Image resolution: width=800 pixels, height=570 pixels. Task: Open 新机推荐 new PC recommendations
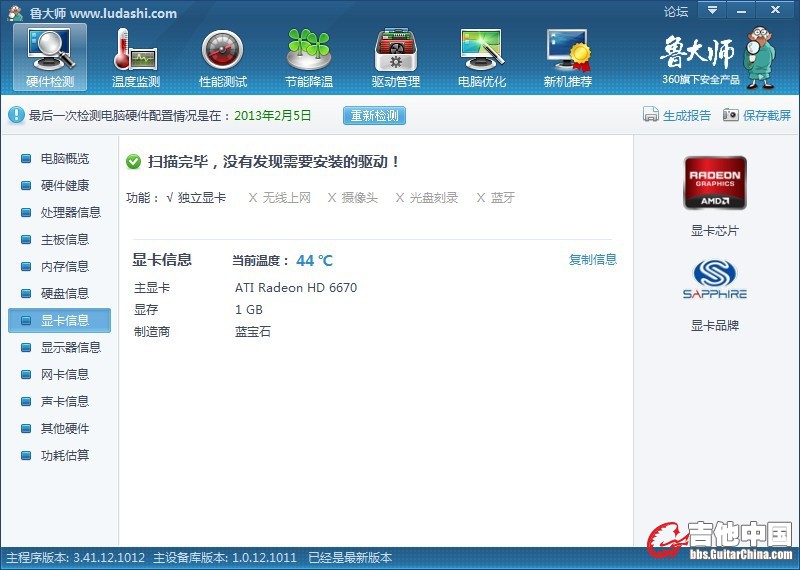(x=567, y=56)
